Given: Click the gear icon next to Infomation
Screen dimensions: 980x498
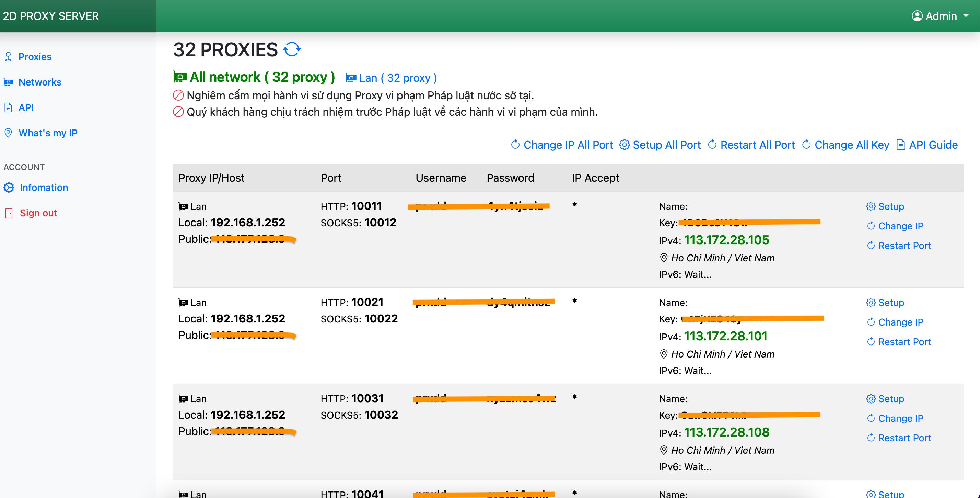Looking at the screenshot, I should pyautogui.click(x=9, y=188).
